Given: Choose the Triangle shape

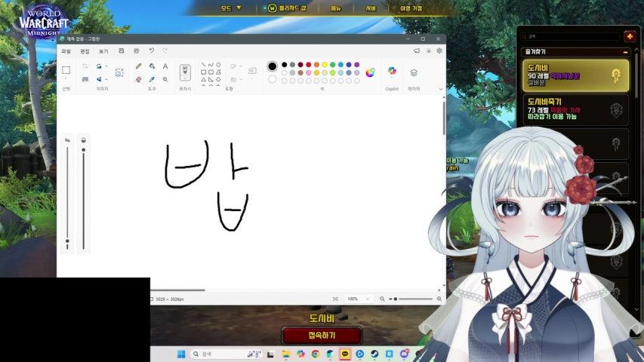Looking at the screenshot, I should tap(203, 80).
